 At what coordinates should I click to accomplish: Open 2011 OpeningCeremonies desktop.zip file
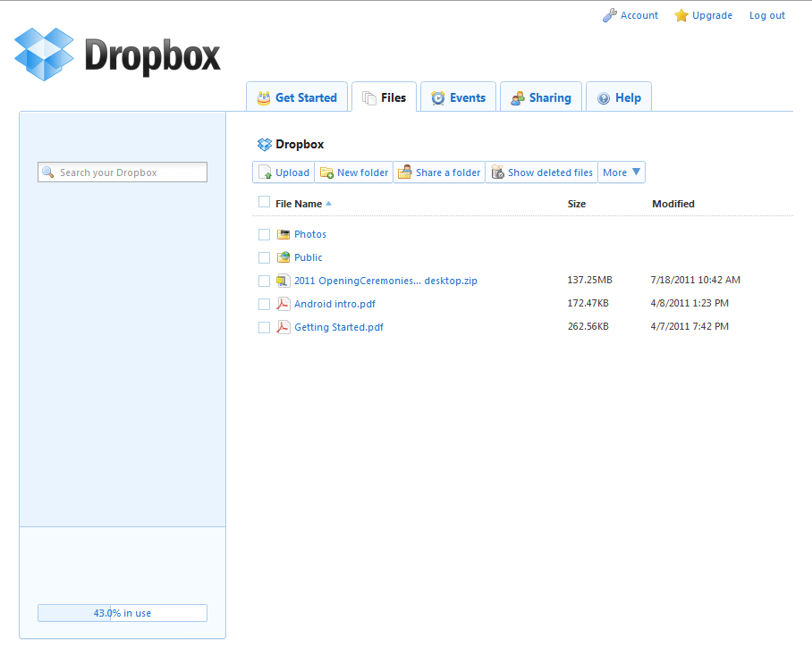(x=385, y=281)
